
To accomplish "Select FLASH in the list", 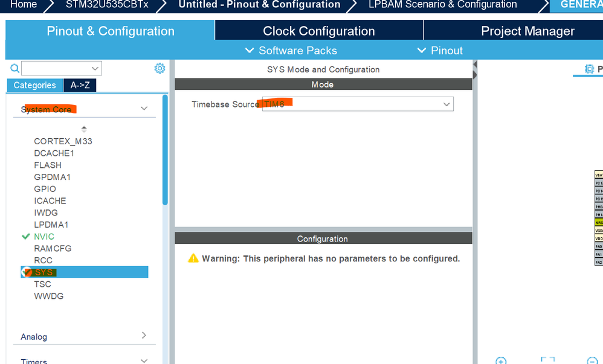I will 48,165.
